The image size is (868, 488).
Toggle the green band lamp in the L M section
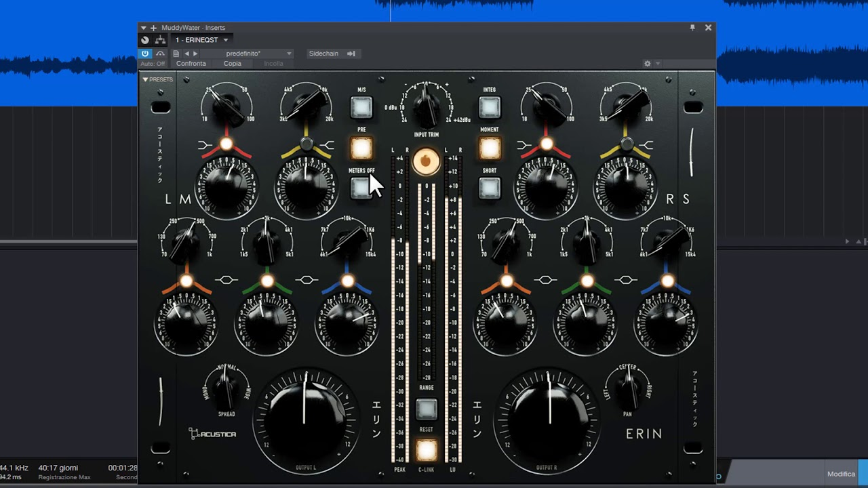tap(267, 281)
